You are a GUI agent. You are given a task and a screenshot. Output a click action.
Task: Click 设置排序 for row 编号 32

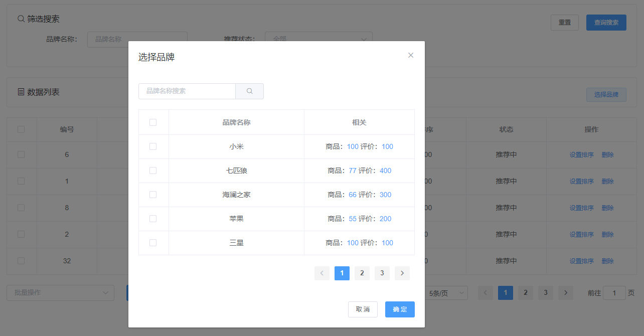coord(581,261)
